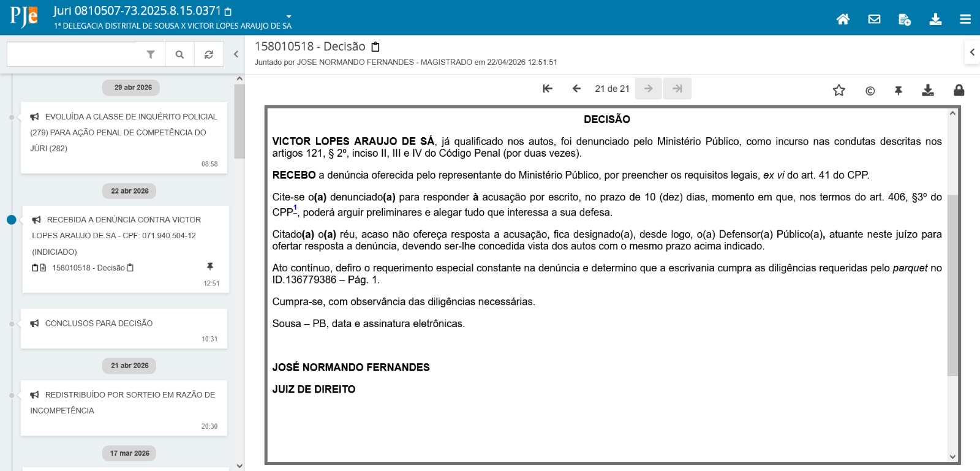Viewport: 980px width, 471px height.
Task: Click the document viewer scrollbar thumb
Action: point(952,285)
